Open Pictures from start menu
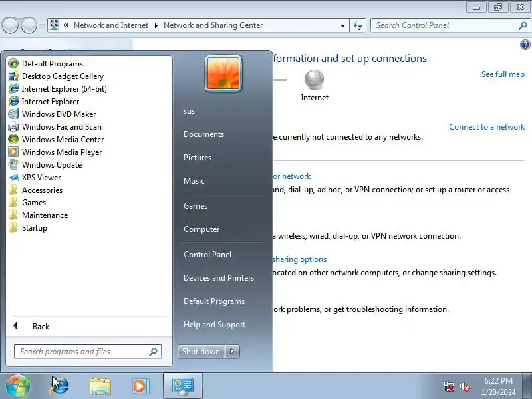532x399 pixels. coord(198,158)
